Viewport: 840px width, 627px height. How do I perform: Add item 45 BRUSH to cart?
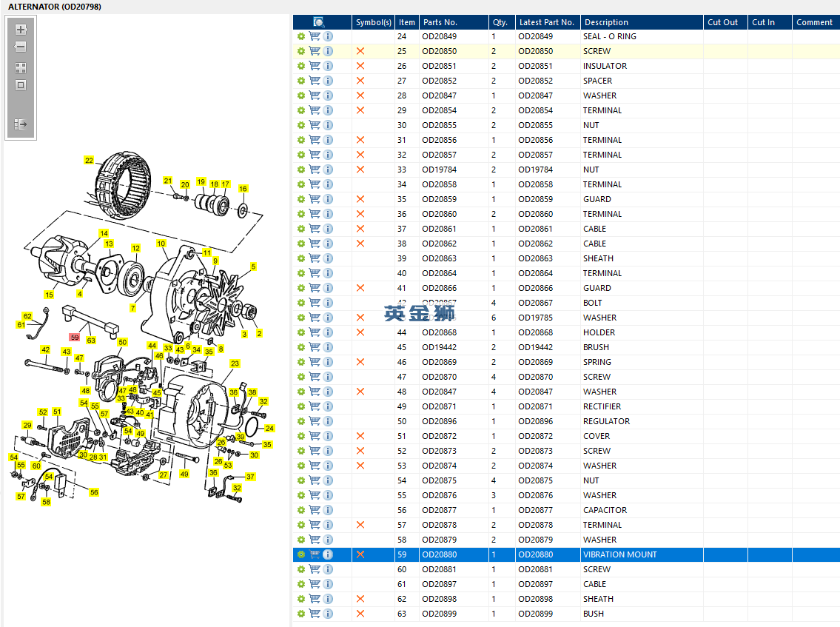coord(315,347)
